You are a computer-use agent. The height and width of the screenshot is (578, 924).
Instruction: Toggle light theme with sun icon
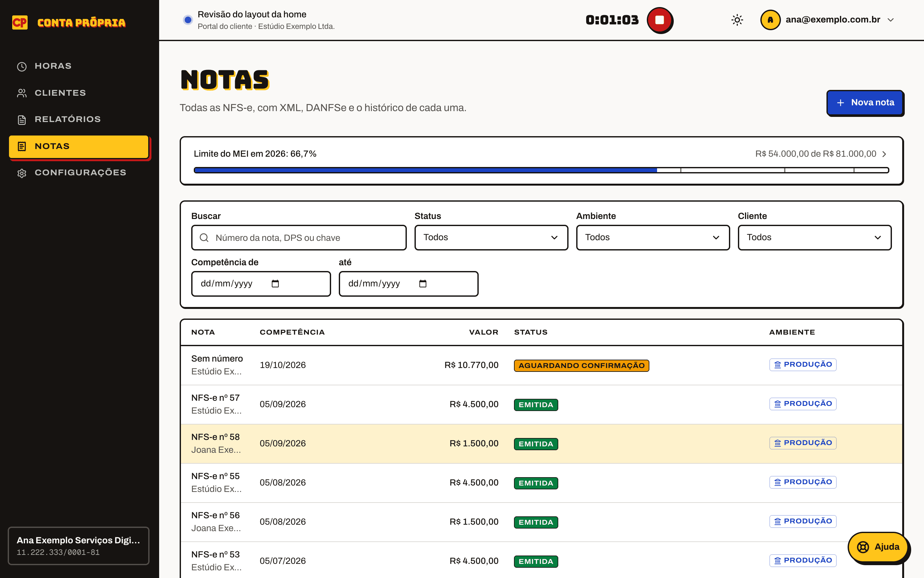pos(737,20)
